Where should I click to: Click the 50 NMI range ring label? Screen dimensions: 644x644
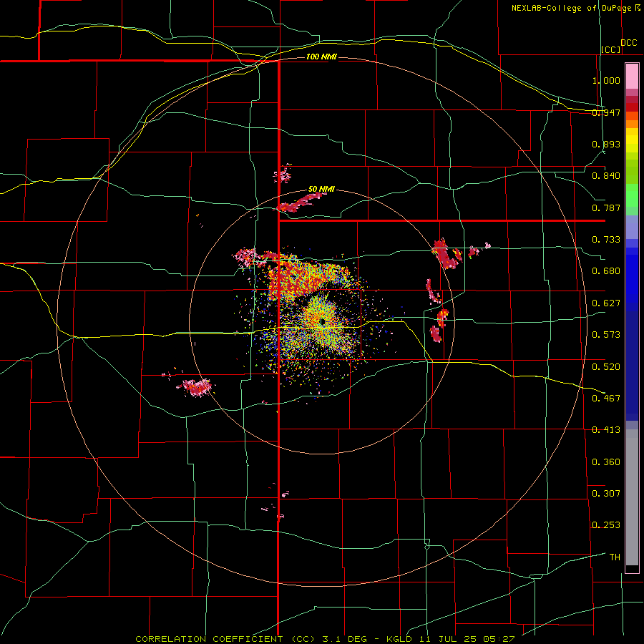point(321,189)
